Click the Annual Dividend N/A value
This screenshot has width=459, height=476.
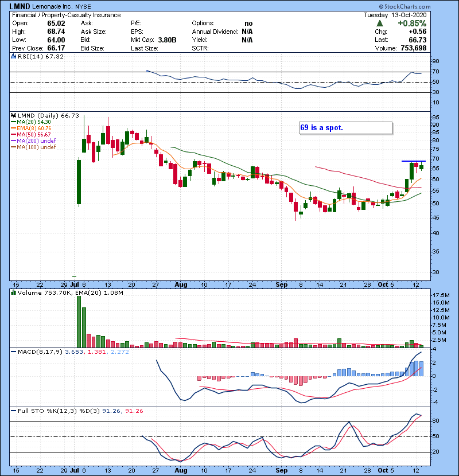247,32
